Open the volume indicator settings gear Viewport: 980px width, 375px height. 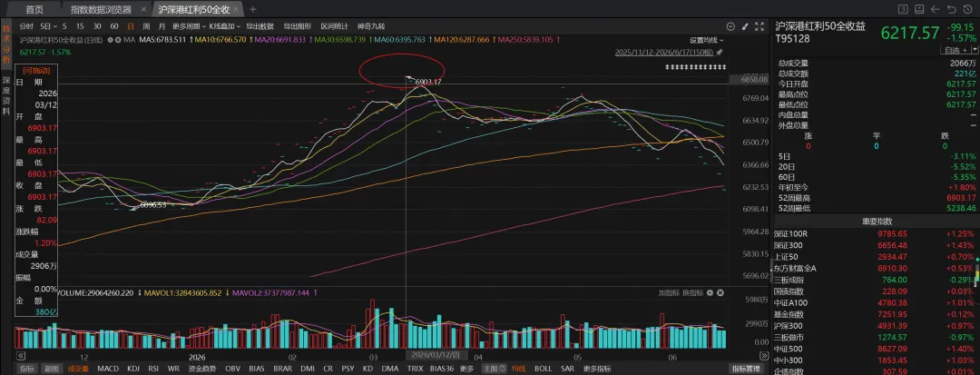click(x=710, y=292)
